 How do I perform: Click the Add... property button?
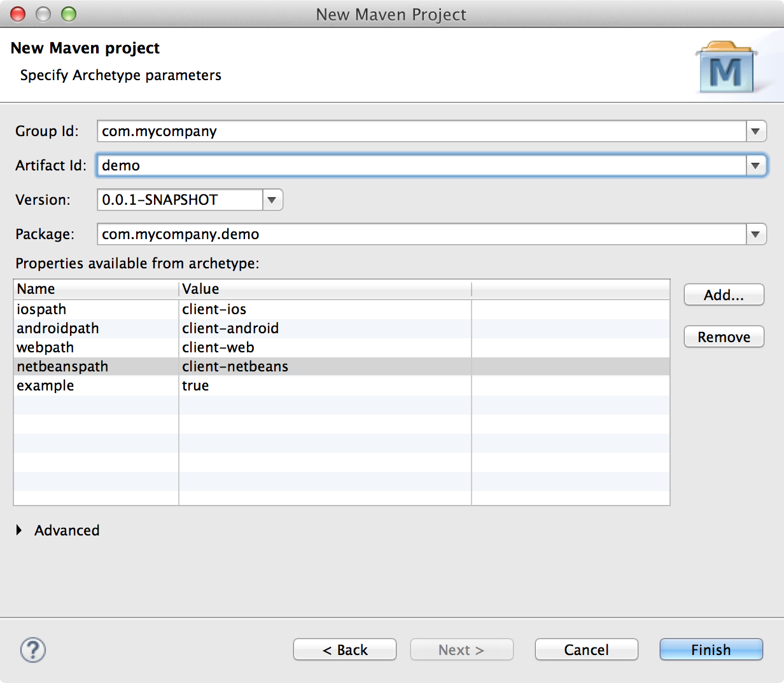pos(724,295)
